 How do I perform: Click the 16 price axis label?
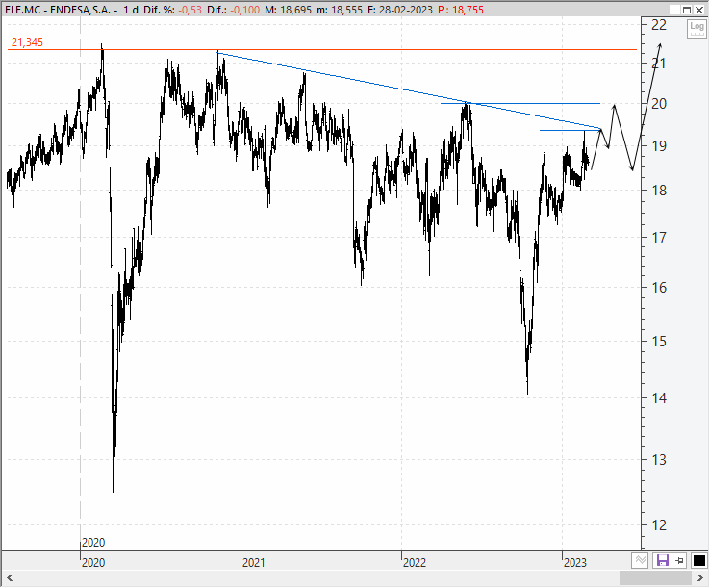click(659, 287)
